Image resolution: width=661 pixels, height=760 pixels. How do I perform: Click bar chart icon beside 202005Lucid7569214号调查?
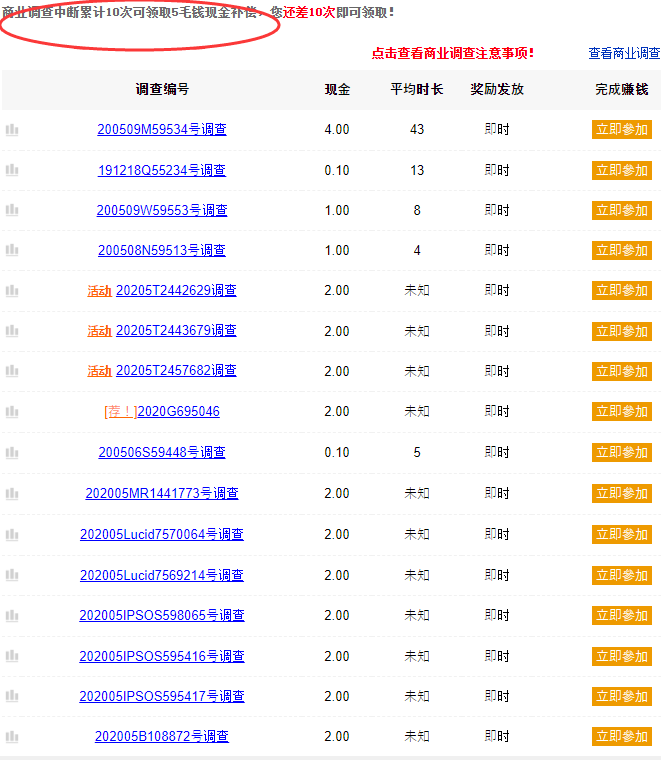pos(12,575)
